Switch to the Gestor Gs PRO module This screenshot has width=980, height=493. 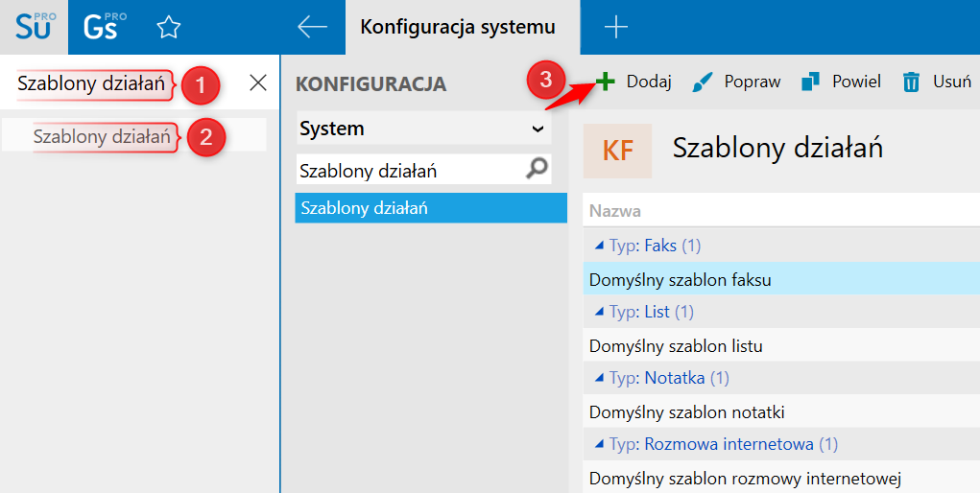coord(104,27)
